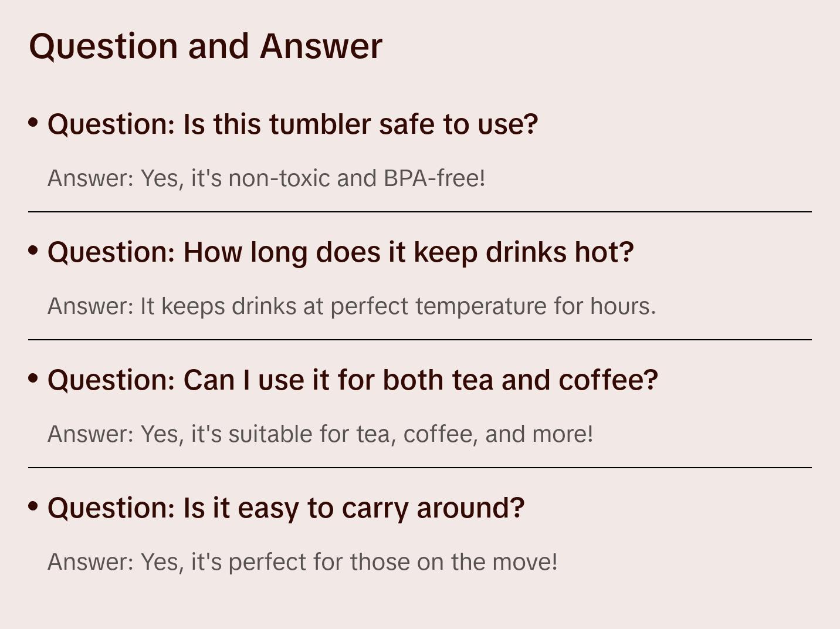Click the answer about those on the move
The height and width of the screenshot is (629, 840).
[302, 562]
